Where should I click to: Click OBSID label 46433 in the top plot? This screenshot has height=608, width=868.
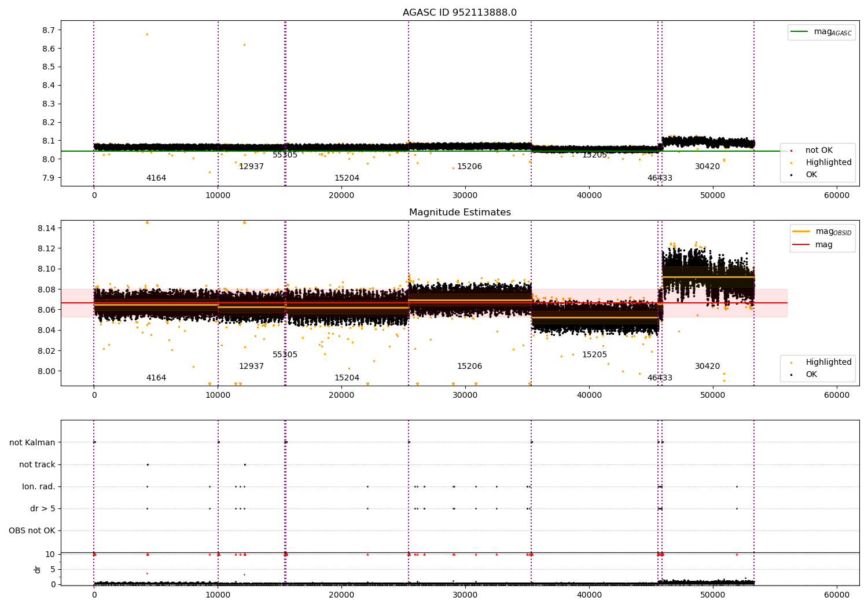[x=660, y=178]
